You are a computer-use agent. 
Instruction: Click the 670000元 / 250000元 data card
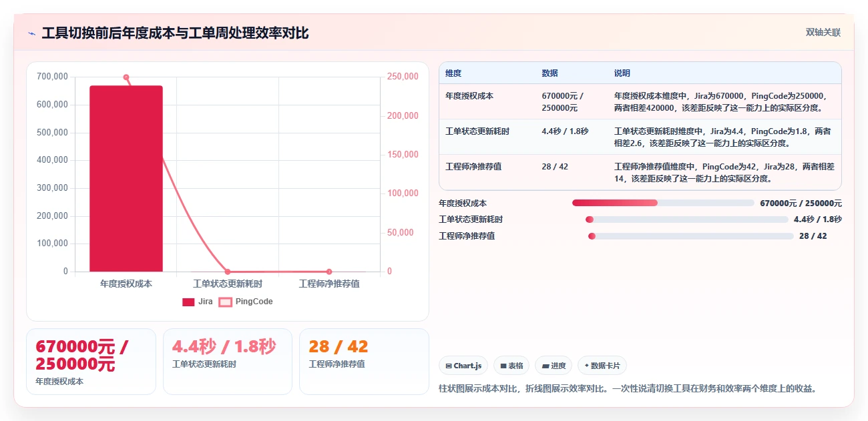point(91,362)
